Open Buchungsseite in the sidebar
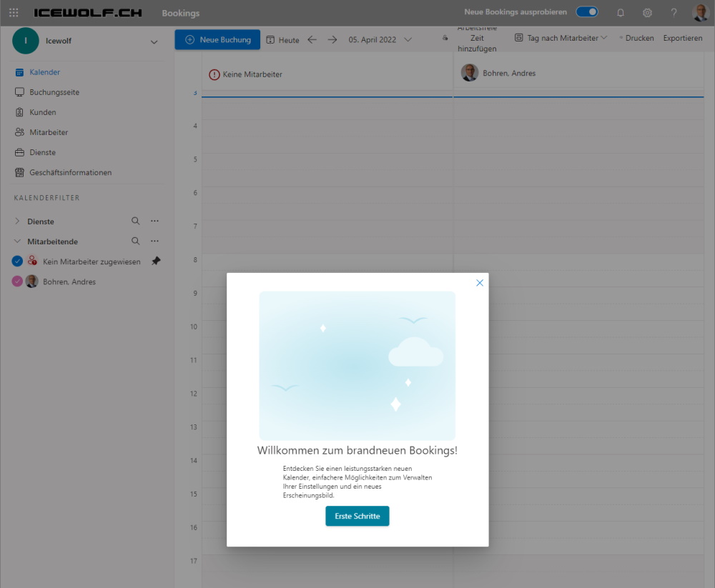Screen dimensions: 715x588 [47, 92]
